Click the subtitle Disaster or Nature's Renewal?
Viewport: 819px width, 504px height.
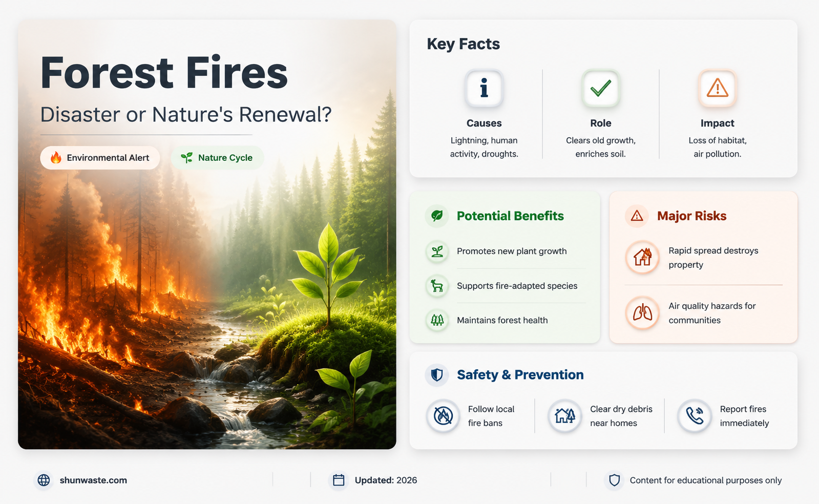(x=186, y=114)
